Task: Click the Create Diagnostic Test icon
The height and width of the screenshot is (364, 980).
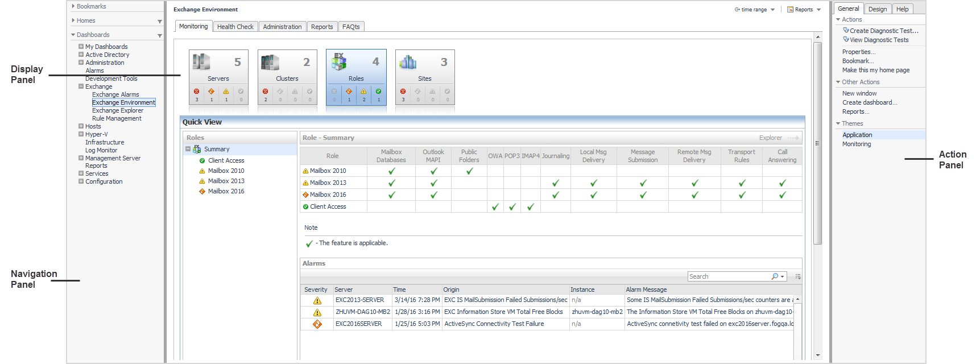Action: [846, 31]
